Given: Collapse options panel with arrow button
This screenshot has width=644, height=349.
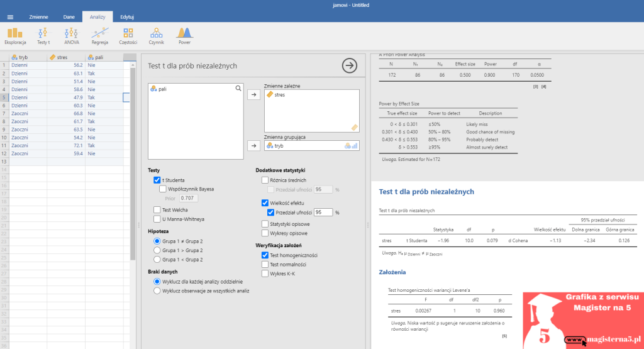Looking at the screenshot, I should click(x=349, y=65).
